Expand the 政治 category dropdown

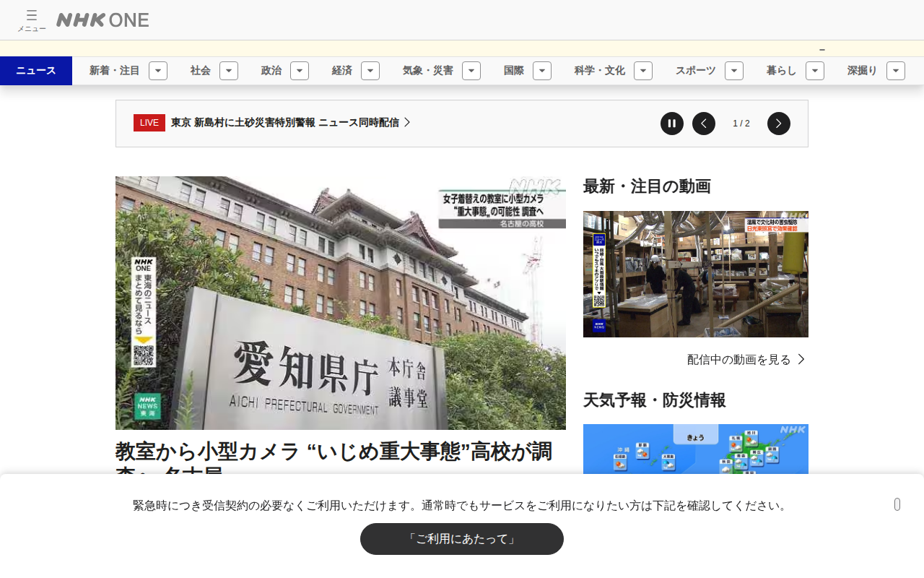click(300, 71)
